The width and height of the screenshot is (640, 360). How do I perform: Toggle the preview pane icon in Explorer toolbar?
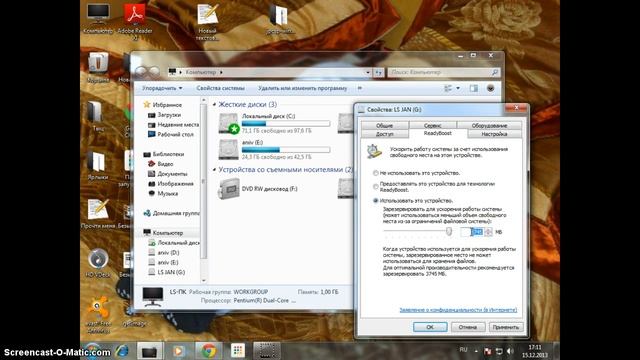click(x=473, y=88)
